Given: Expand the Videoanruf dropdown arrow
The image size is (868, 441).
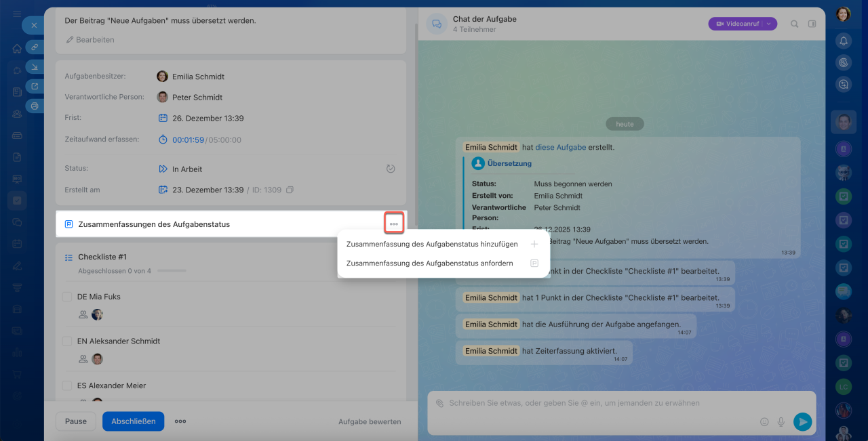Looking at the screenshot, I should (x=770, y=24).
